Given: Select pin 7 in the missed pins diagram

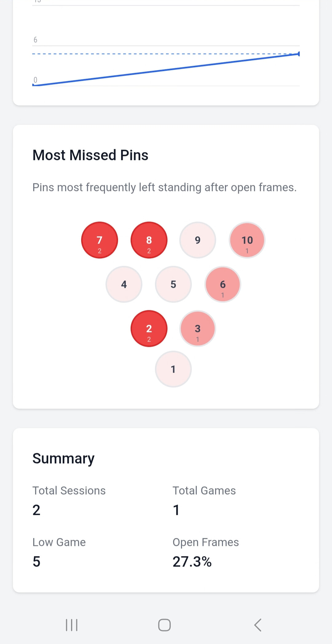Looking at the screenshot, I should (99, 240).
